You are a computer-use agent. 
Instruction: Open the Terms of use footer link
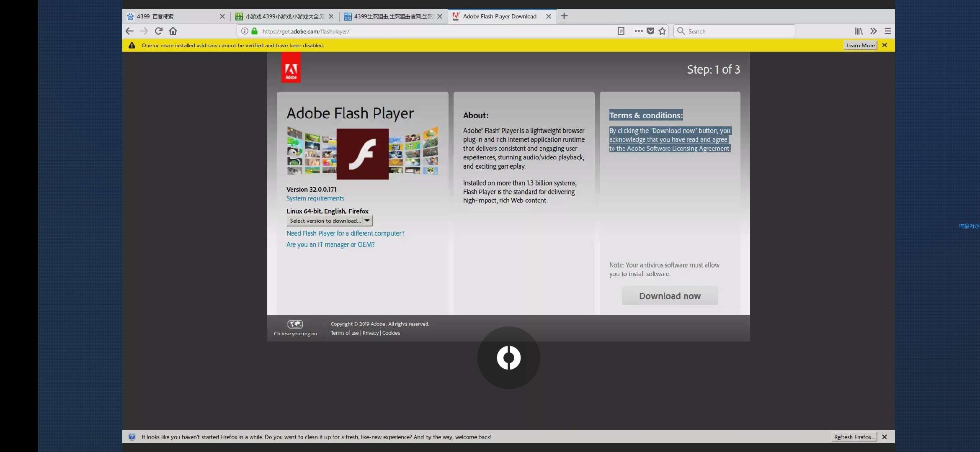(345, 333)
